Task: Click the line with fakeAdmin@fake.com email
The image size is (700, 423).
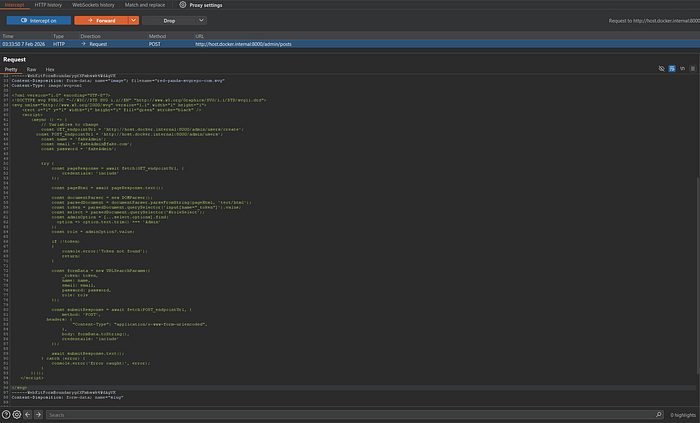Action: coord(87,144)
